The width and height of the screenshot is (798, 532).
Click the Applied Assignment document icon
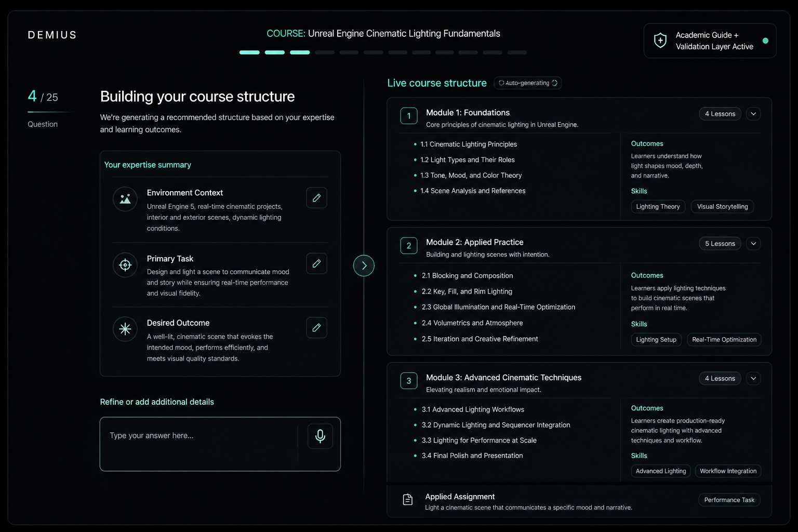[x=408, y=500]
